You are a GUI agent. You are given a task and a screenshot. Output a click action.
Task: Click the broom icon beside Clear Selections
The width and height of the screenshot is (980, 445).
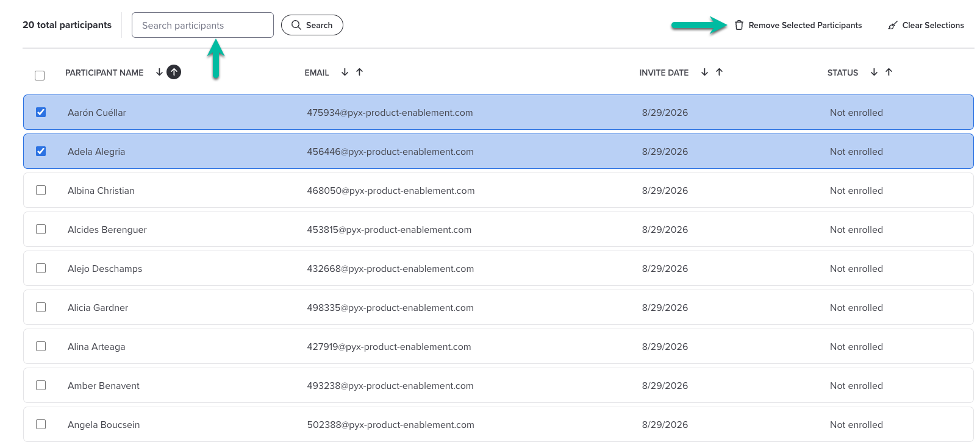click(893, 25)
